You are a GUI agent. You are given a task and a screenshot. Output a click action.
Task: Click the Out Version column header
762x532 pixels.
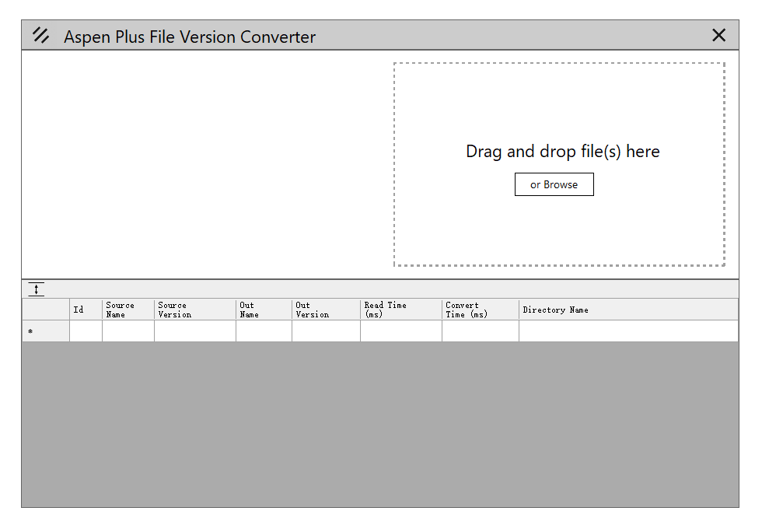(x=326, y=310)
